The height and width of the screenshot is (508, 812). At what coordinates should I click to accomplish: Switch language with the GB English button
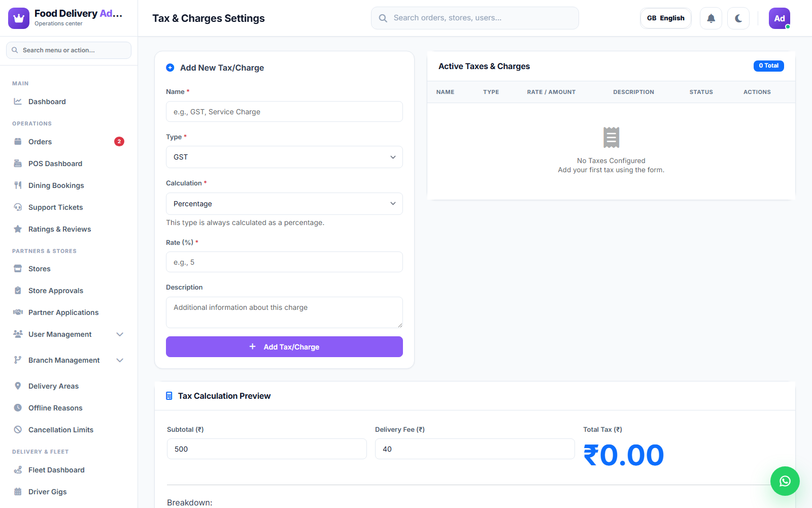click(666, 18)
